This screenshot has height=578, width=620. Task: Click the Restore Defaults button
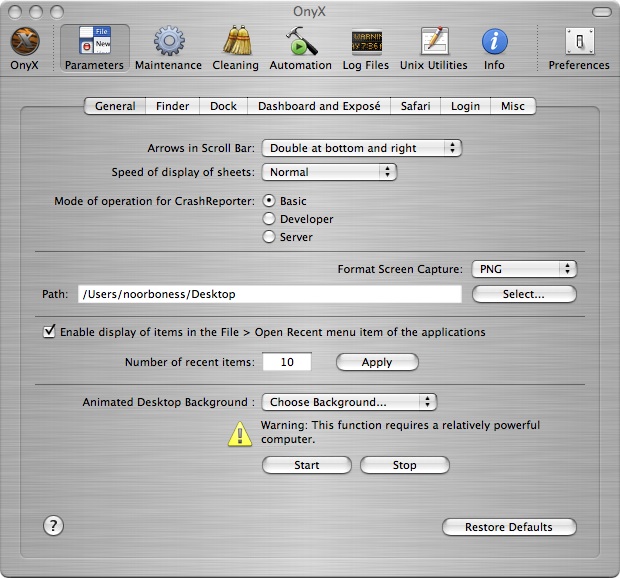(x=509, y=527)
